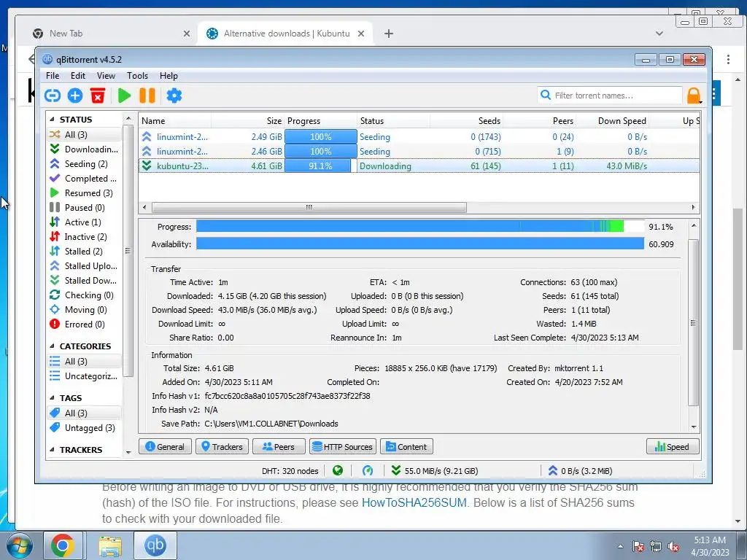Click the Add torrent link toolbar icon

point(53,96)
